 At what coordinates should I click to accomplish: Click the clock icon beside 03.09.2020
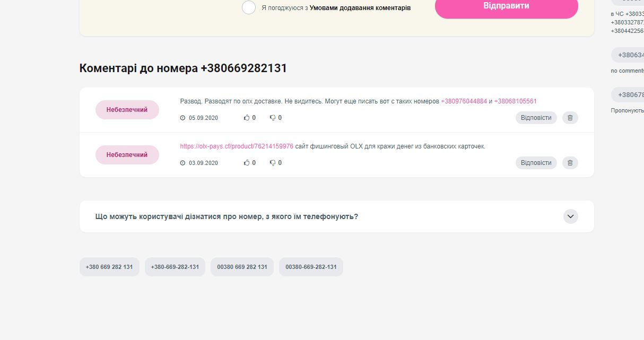tap(183, 163)
